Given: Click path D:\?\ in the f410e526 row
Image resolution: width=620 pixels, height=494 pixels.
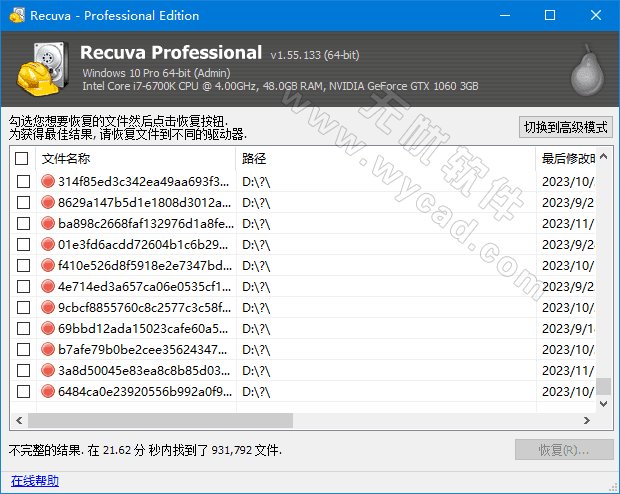Looking at the screenshot, I should point(256,266).
